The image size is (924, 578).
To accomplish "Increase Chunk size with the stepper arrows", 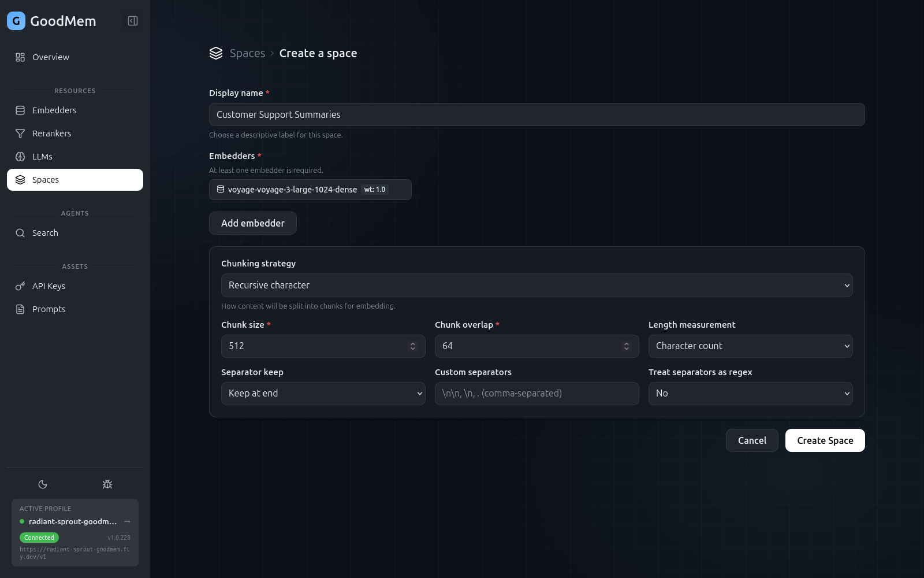I will click(x=413, y=343).
